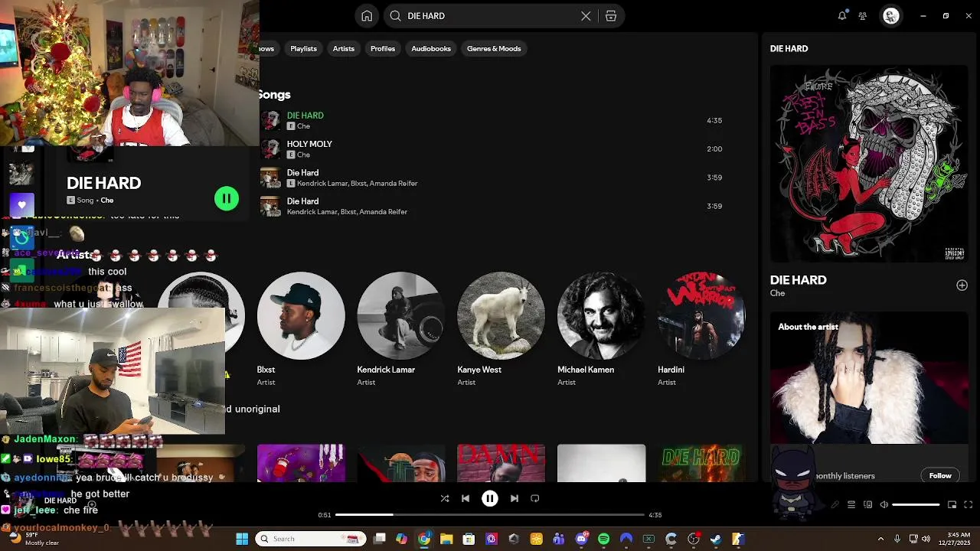Click Che under the DIE HARD title in the Now Playing panel
Screen dimensions: 980x551
pyautogui.click(x=777, y=293)
